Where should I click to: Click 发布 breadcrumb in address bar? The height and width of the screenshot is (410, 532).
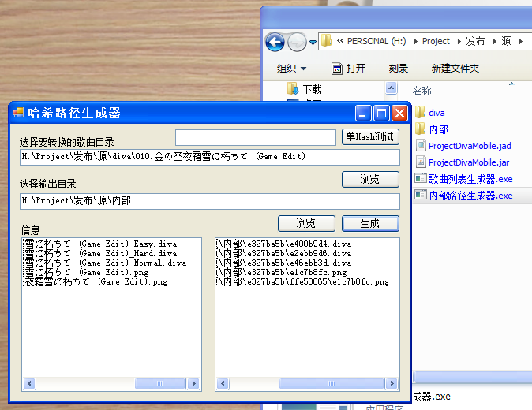[x=475, y=41]
